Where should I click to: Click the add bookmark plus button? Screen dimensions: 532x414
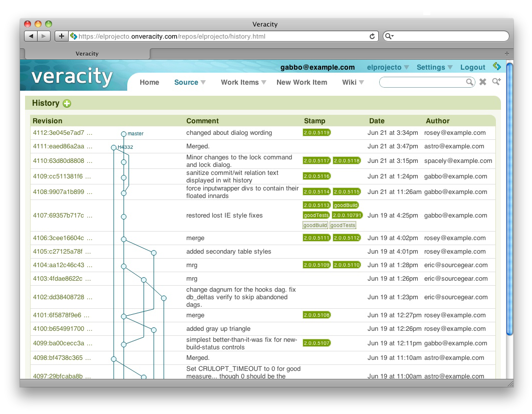coord(61,36)
